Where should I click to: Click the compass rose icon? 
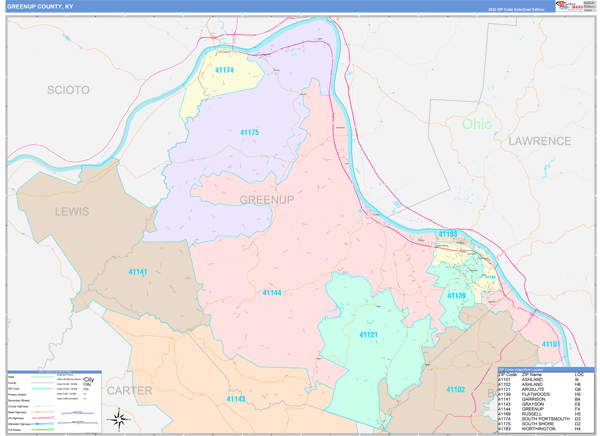point(119,417)
